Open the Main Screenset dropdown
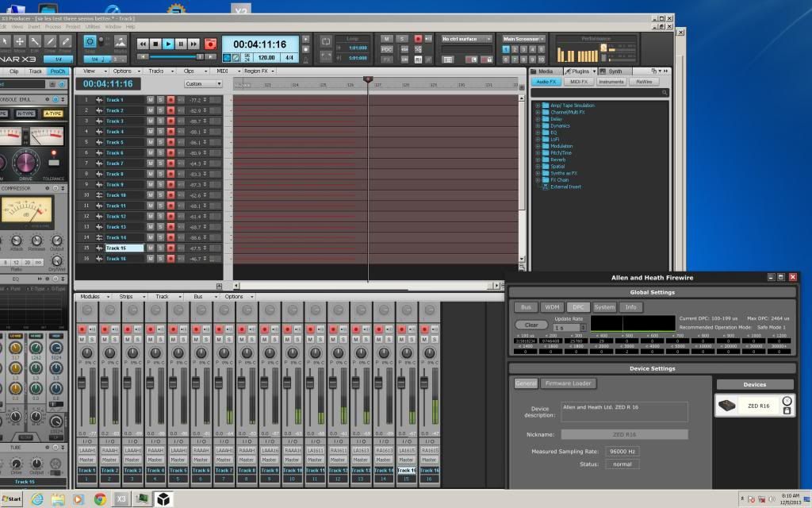This screenshot has height=508, width=812. click(x=523, y=38)
